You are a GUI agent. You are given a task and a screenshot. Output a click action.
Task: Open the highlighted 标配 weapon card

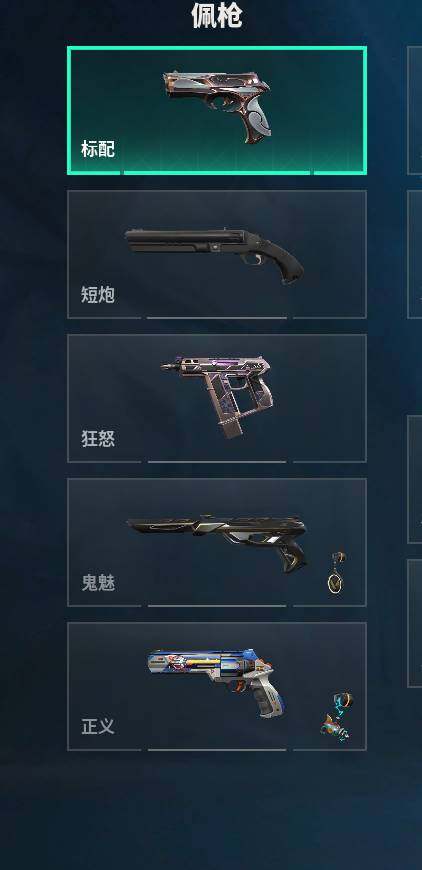pyautogui.click(x=217, y=110)
